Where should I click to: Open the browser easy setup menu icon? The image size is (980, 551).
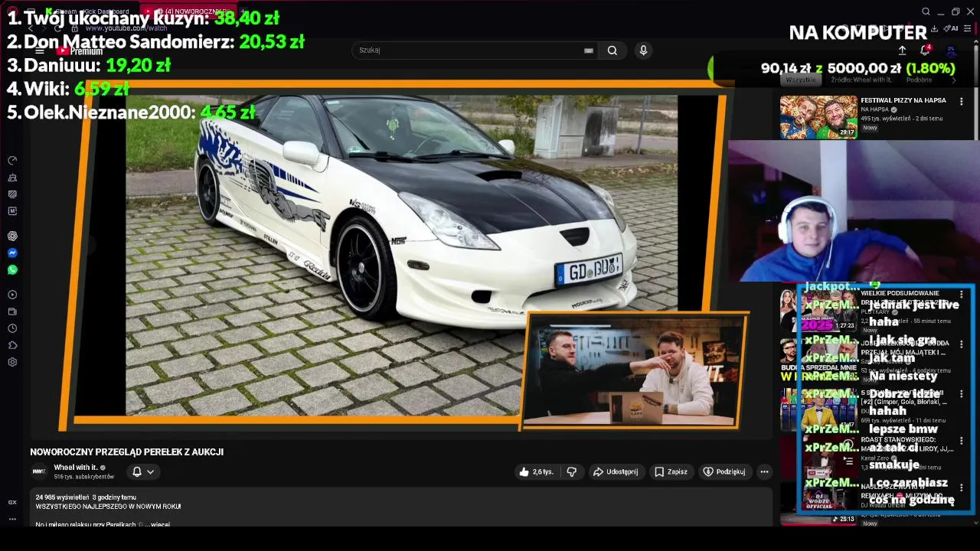pos(967,28)
